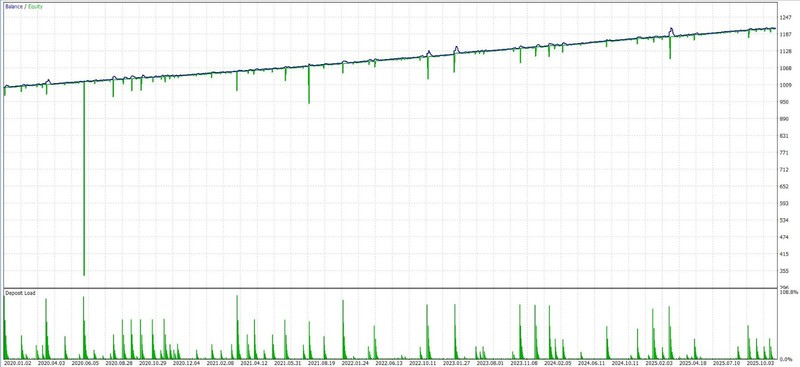Click the 2021.05.31 date label

(287, 363)
